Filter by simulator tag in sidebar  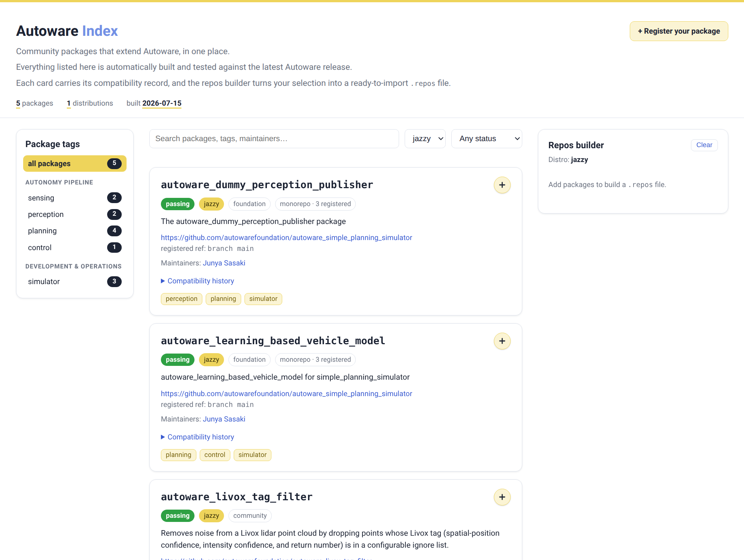(75, 281)
